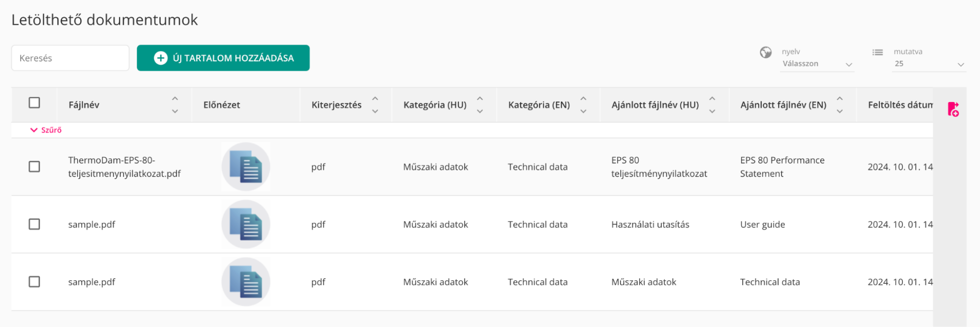Click the Ajánlott fájlnév (HU) column header

pyautogui.click(x=654, y=105)
